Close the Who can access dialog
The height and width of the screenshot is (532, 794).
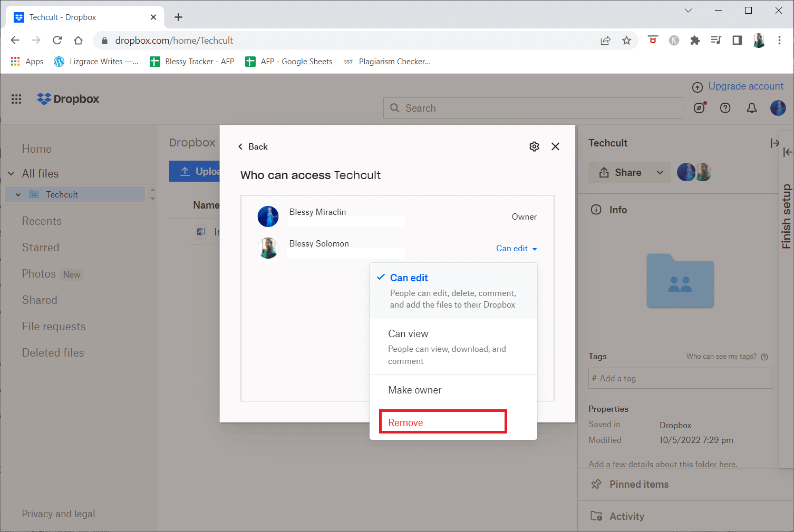pyautogui.click(x=555, y=146)
